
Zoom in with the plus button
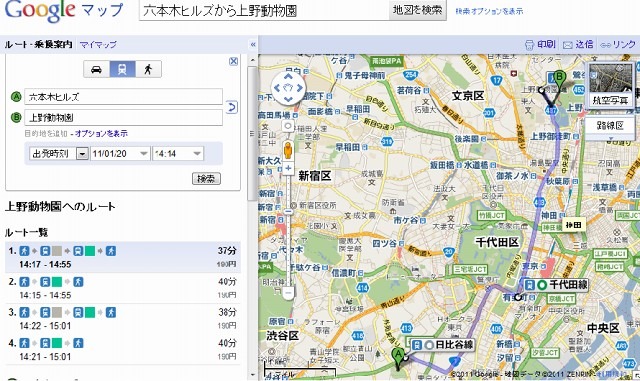point(288,168)
